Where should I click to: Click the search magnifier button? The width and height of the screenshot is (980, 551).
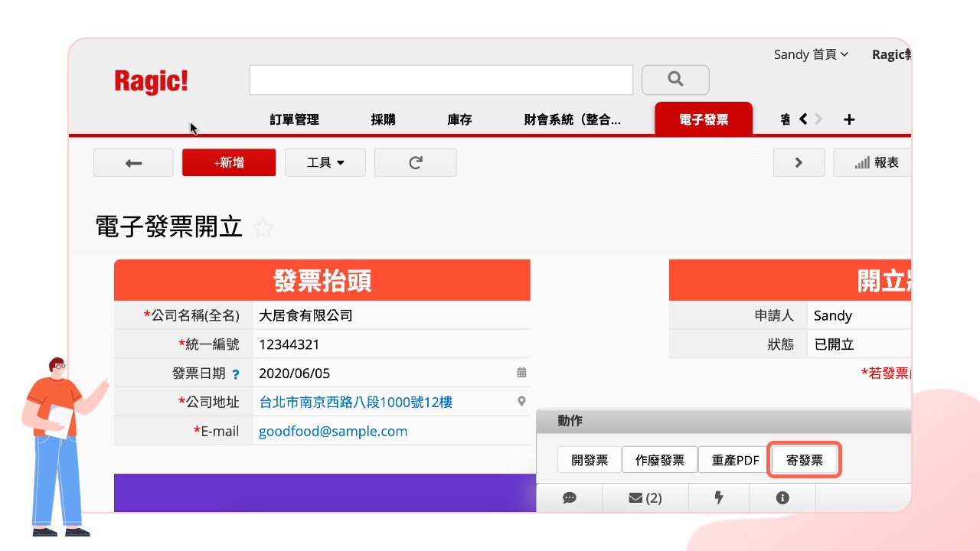coord(675,80)
